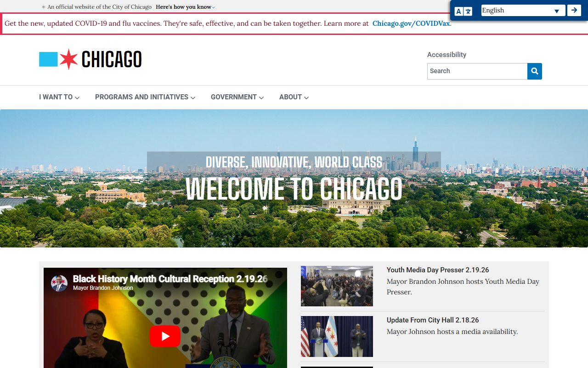Expand the I WANT TO menu
Viewport: 588px width, 368px height.
59,97
